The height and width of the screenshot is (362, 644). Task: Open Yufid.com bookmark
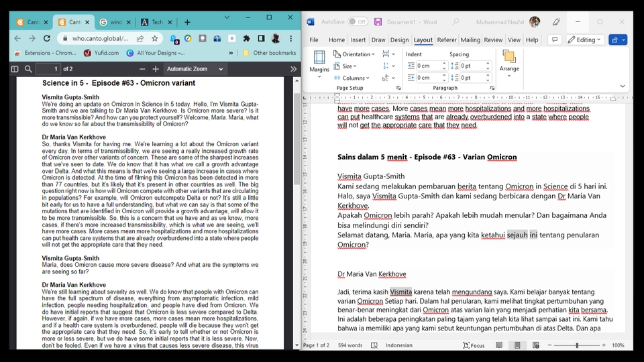point(101,53)
